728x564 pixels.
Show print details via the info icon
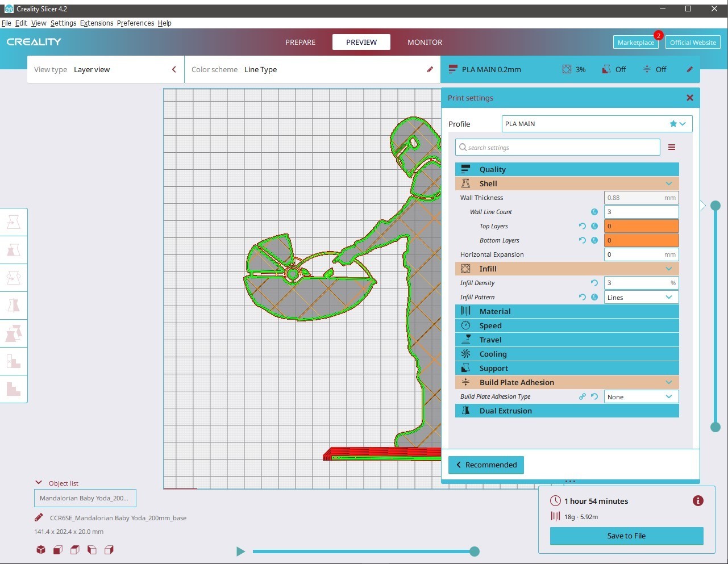coord(698,500)
